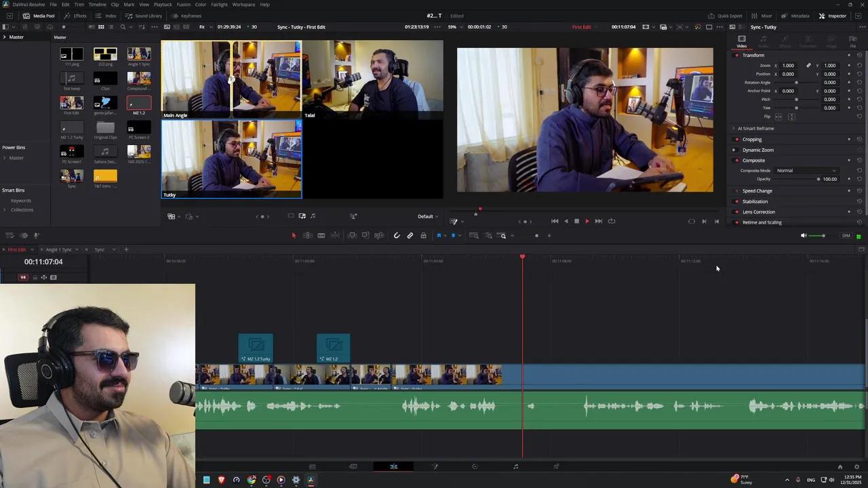Toggle the Transform section enable switch
This screenshot has width=868, height=488.
737,56
